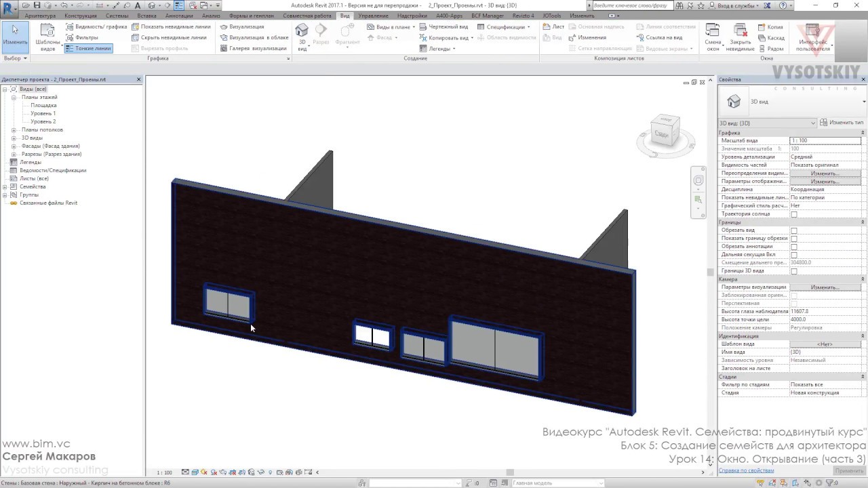Click Изменить for Параметры отображения
The height and width of the screenshot is (488, 868).
[x=825, y=182]
